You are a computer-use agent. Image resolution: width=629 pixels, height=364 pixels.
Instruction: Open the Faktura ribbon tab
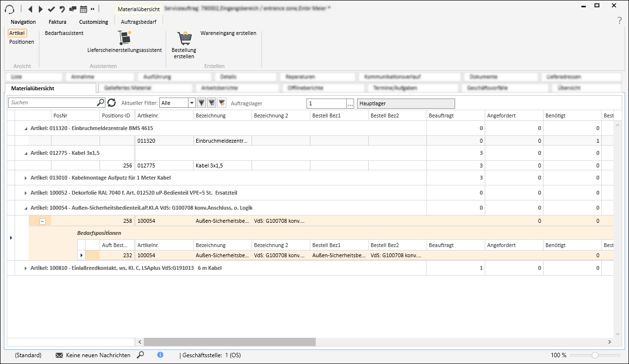click(x=57, y=22)
